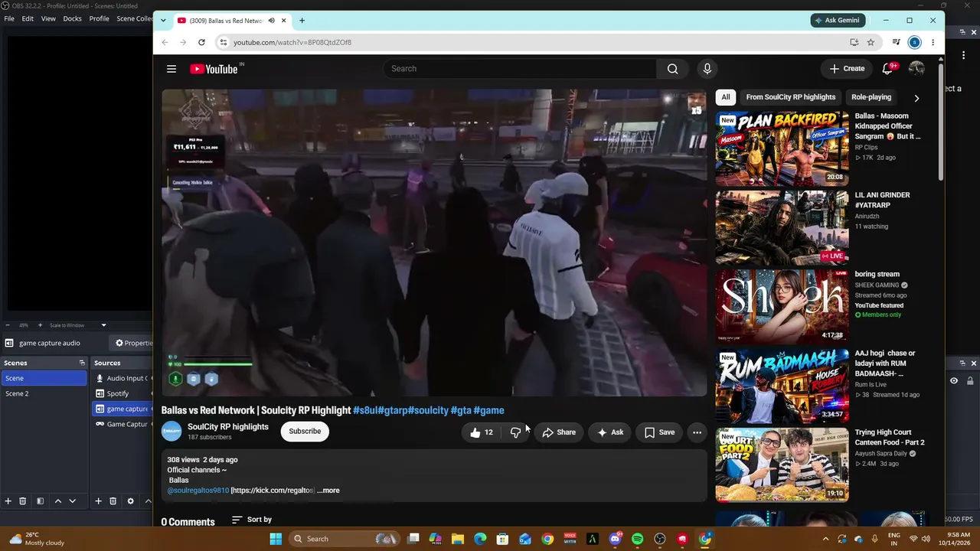Open the OBS Profile menu
The height and width of the screenshot is (551, 980).
(99, 18)
